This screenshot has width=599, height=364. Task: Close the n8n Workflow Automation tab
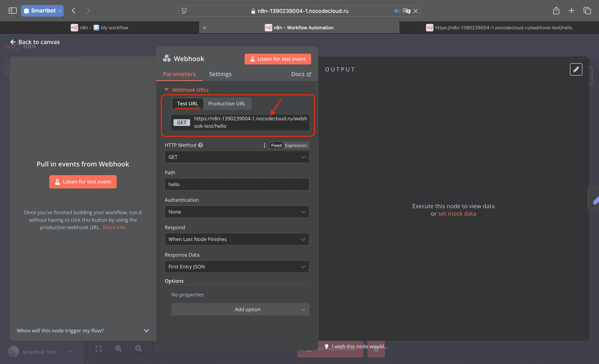(204, 28)
